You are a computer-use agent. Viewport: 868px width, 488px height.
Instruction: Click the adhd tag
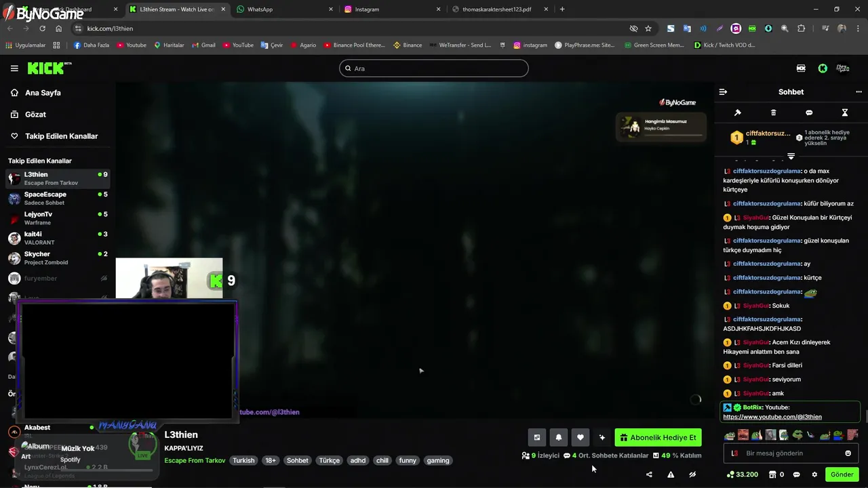coord(357,461)
